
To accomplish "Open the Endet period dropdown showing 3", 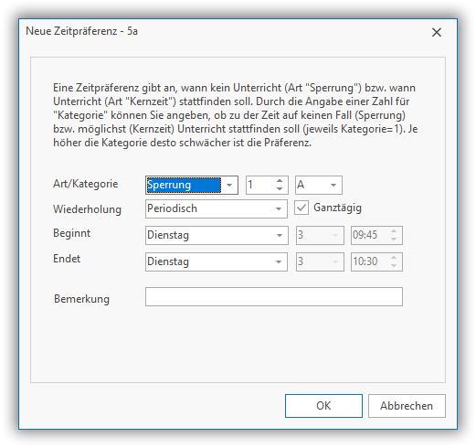I will click(320, 261).
